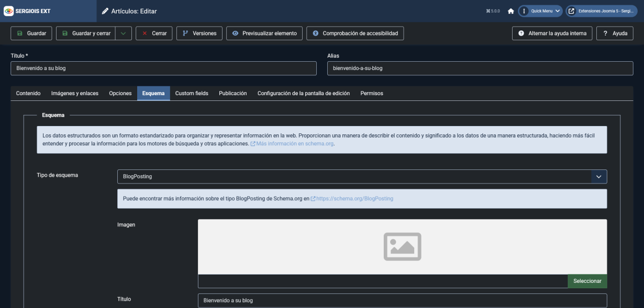Expand the Quick Menu chevron
644x308 pixels.
(x=557, y=11)
